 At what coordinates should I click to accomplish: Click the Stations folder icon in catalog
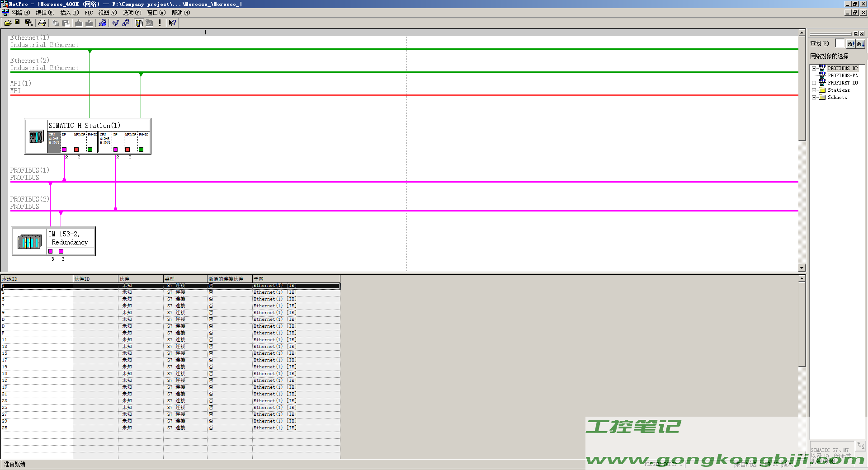click(822, 90)
